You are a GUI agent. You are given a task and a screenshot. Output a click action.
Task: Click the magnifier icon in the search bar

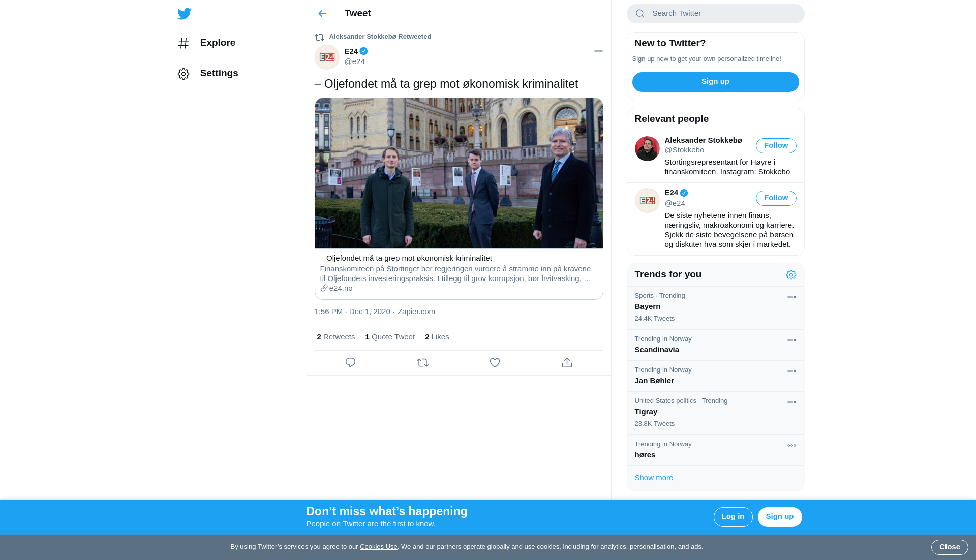[639, 14]
